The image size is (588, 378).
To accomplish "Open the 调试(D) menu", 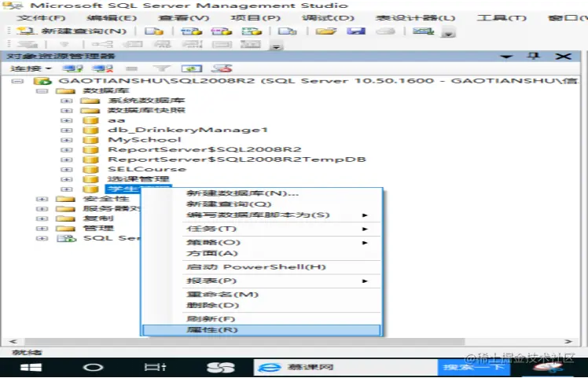I will pyautogui.click(x=328, y=18).
